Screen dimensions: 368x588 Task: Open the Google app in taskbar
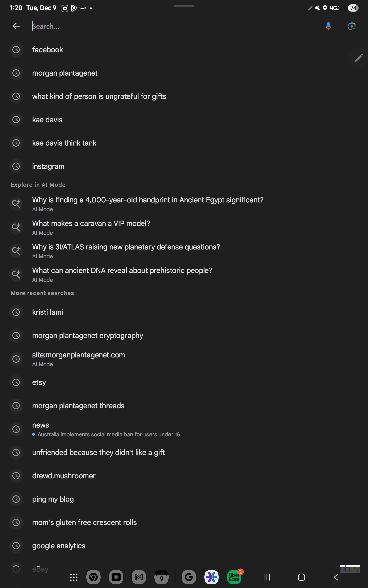point(189,577)
